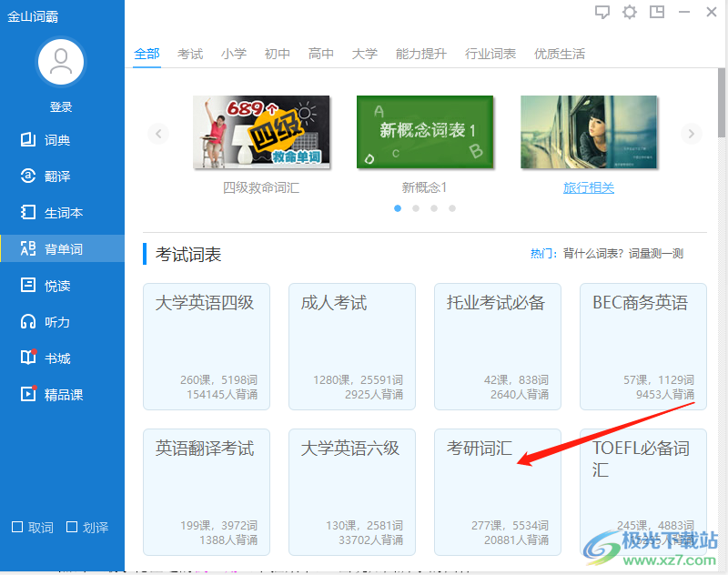728x575 pixels.
Task: Go to previous carousel slide arrow
Action: [158, 134]
